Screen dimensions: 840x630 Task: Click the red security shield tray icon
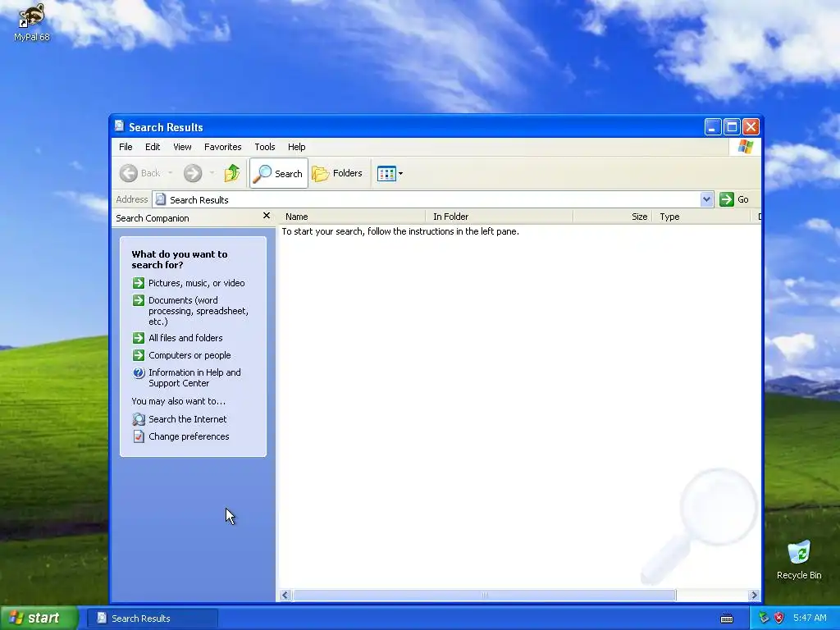point(779,618)
